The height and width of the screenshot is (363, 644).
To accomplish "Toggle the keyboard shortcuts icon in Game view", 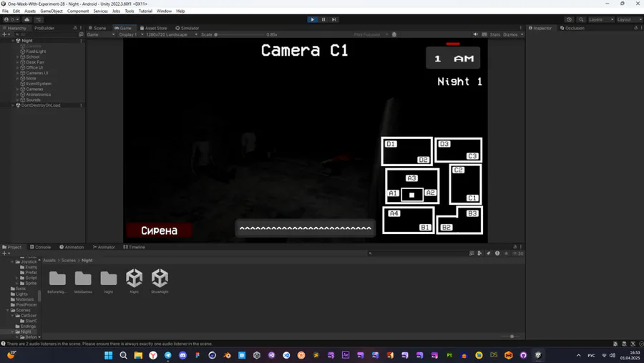I will click(x=484, y=34).
